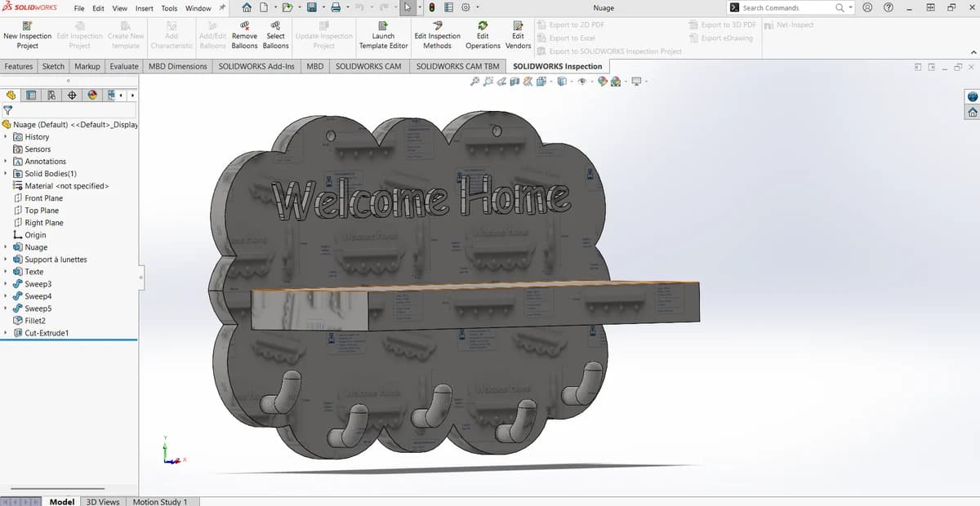The image size is (980, 506).
Task: Click the Select cursor tool
Action: click(408, 7)
